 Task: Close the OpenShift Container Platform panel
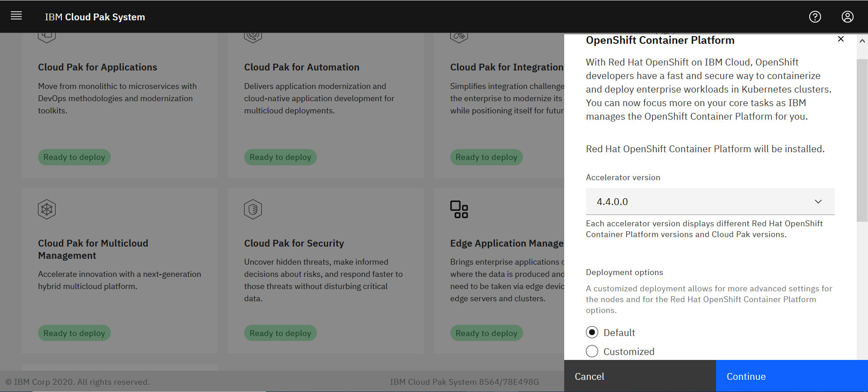tap(840, 39)
